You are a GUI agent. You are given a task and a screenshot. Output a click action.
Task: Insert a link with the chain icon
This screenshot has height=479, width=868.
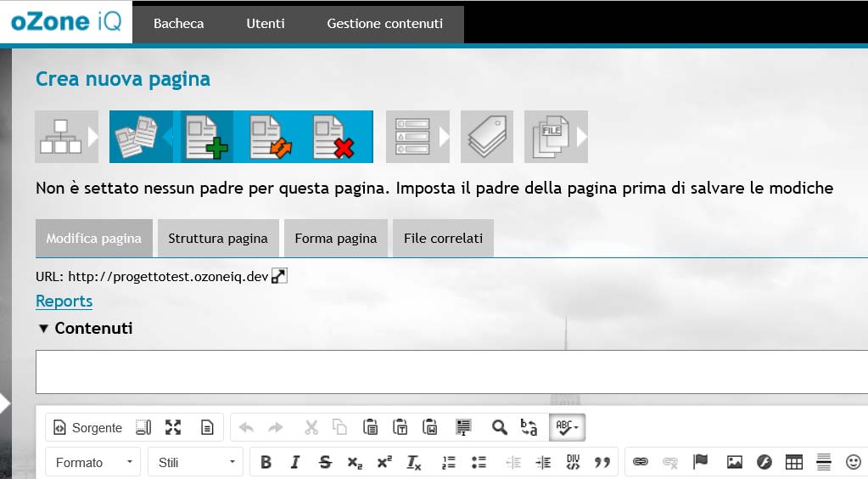pos(641,462)
